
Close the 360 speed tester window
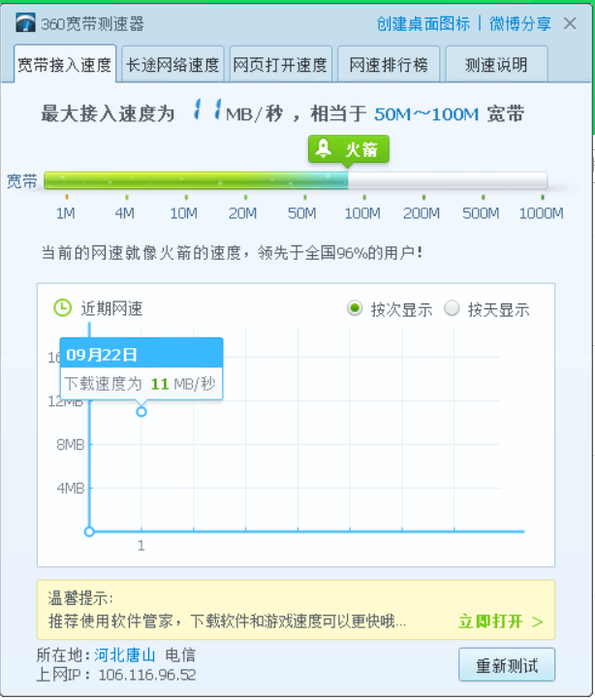coord(570,23)
